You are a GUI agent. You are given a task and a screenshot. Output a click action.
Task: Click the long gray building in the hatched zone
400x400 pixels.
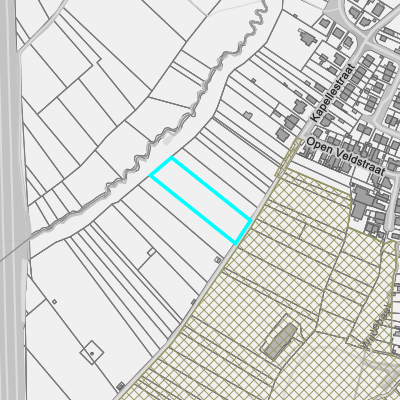280,342
